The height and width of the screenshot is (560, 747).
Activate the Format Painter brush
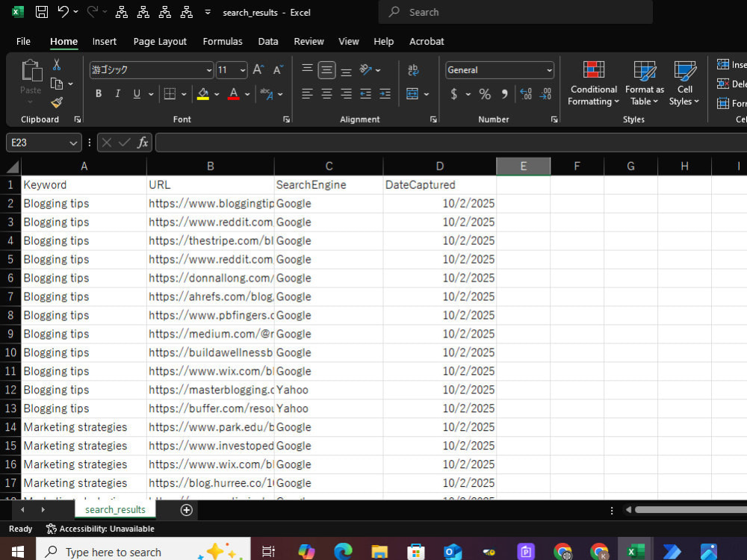pos(57,102)
